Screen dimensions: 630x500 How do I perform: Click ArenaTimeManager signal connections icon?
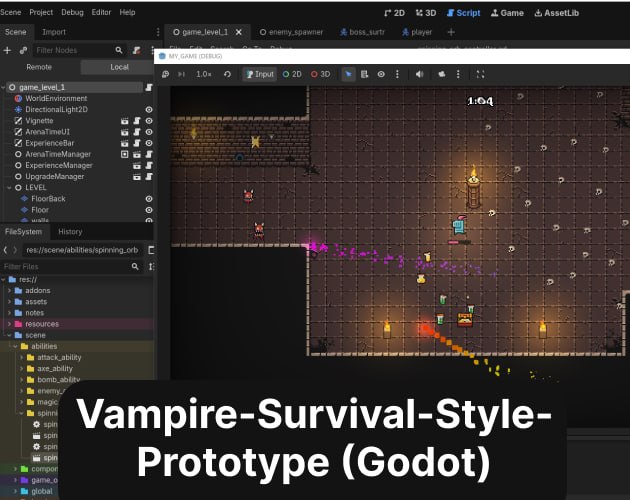pos(125,154)
